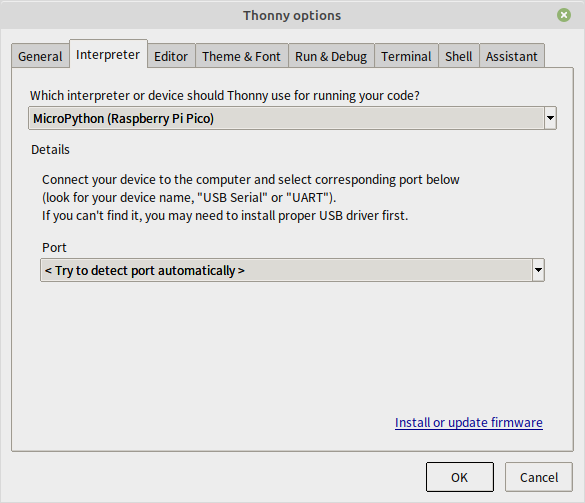The image size is (585, 503).
Task: Click the 'Details' section label
Action: [x=50, y=149]
